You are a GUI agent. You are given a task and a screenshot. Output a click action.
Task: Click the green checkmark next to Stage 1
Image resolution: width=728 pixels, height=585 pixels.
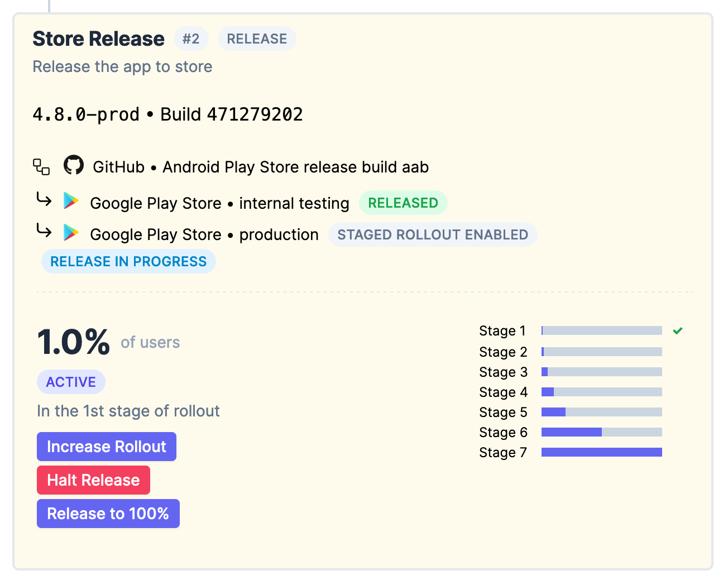click(x=678, y=331)
